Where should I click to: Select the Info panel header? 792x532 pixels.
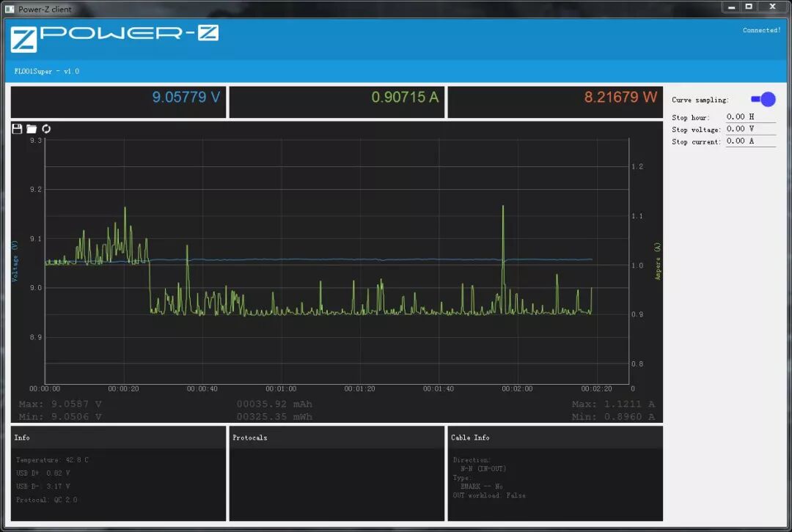(118, 437)
